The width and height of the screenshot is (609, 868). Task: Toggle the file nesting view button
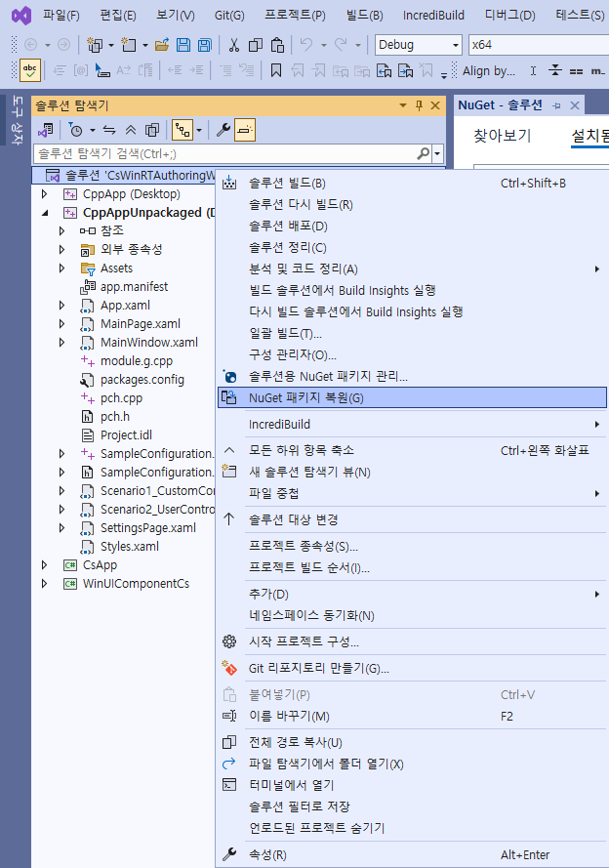[x=182, y=130]
